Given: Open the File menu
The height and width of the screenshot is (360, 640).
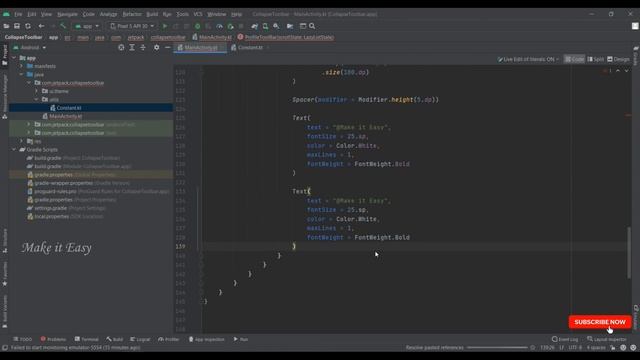Looking at the screenshot, I should pos(18,14).
